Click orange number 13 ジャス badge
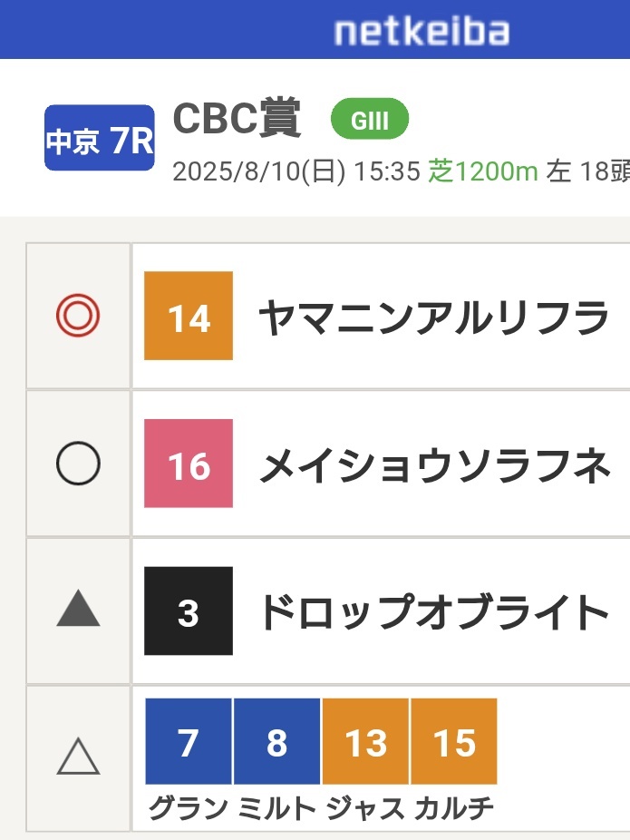The image size is (630, 840). (x=365, y=741)
